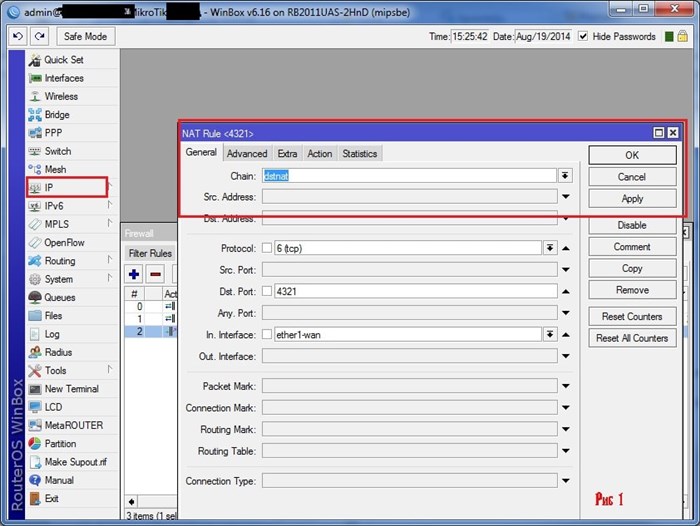This screenshot has width=700, height=526.
Task: Open the Switch section
Action: point(58,151)
